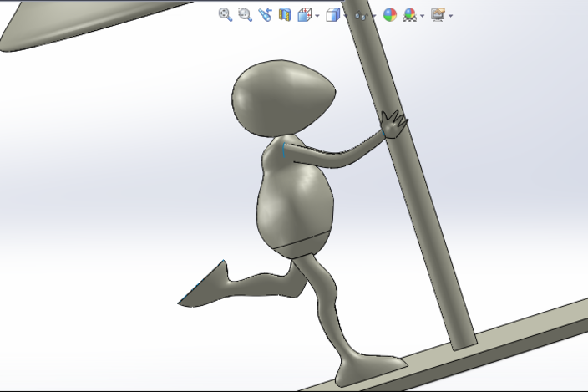The height and width of the screenshot is (392, 588).
Task: Click the hand gripping the pole
Action: 392,124
